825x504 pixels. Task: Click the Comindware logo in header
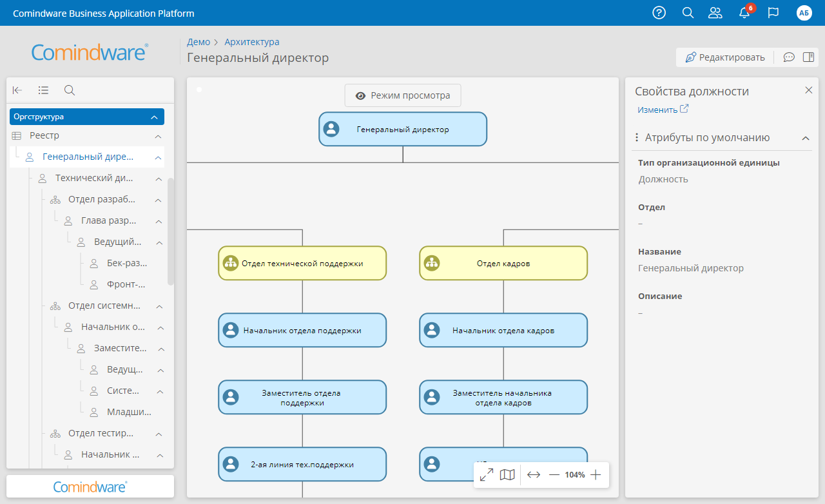click(x=90, y=52)
